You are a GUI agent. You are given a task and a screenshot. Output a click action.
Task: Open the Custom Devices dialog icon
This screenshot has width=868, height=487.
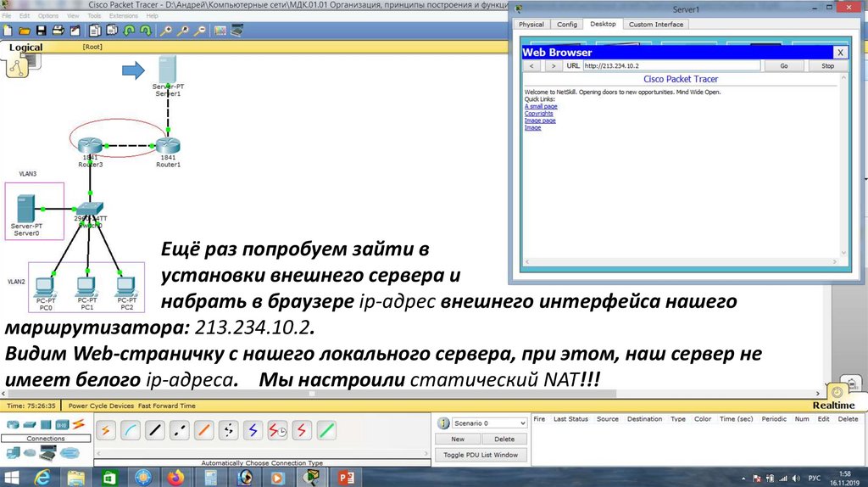237,31
